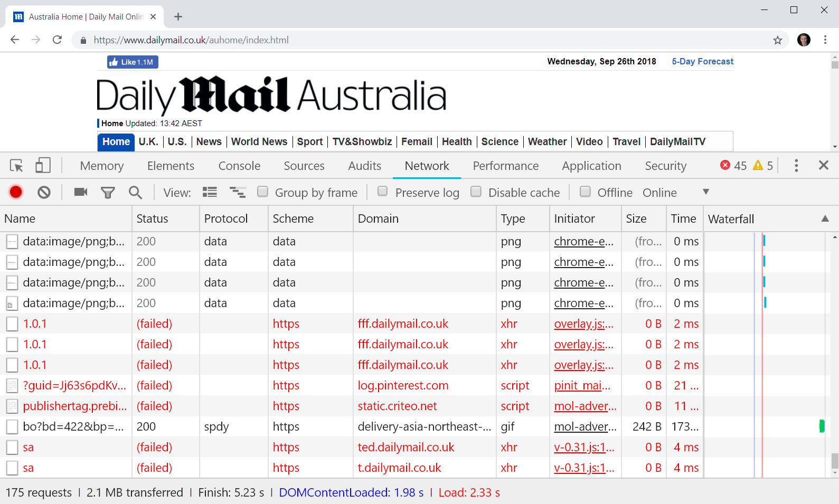The height and width of the screenshot is (504, 839).
Task: Enable Preserve log checkbox
Action: pos(383,192)
